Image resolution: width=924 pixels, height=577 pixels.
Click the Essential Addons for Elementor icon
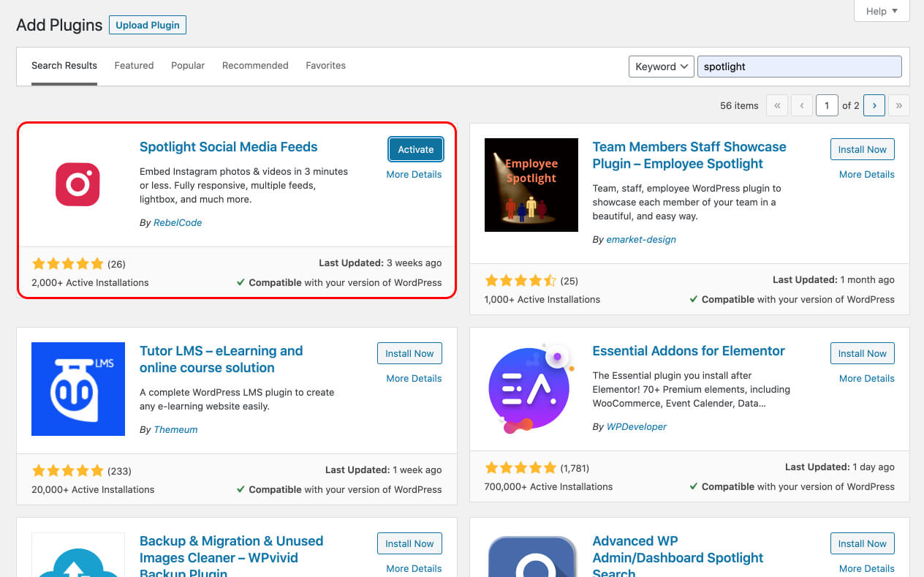pyautogui.click(x=531, y=389)
